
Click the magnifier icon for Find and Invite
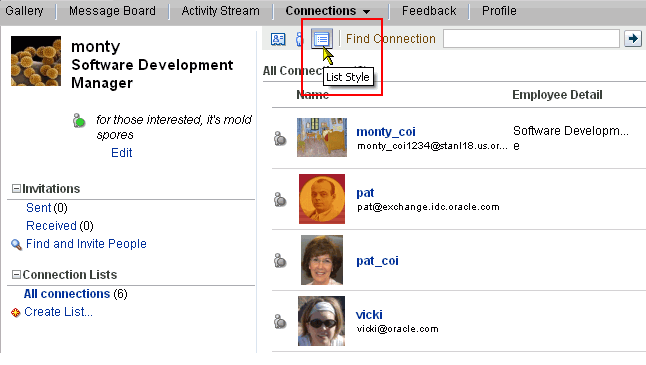tap(16, 245)
